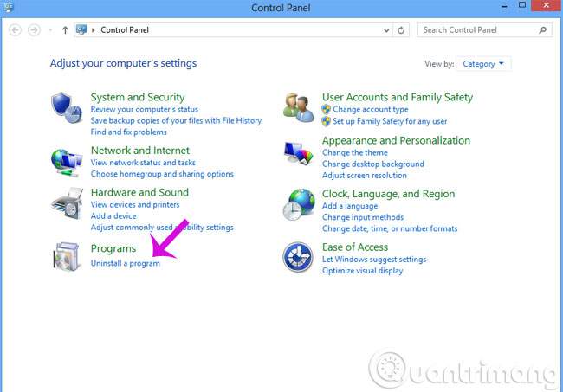This screenshot has height=392, width=563.
Task: Click the search magnifier icon
Action: [542, 30]
